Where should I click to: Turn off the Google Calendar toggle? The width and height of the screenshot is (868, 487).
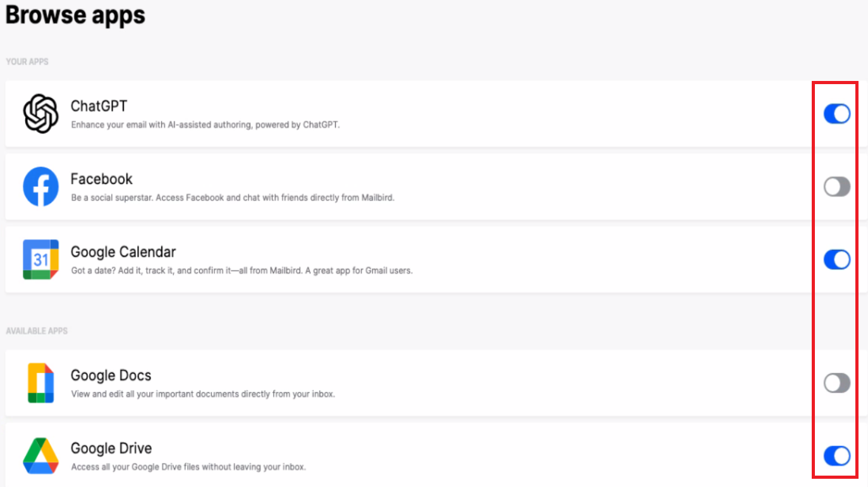(x=836, y=259)
